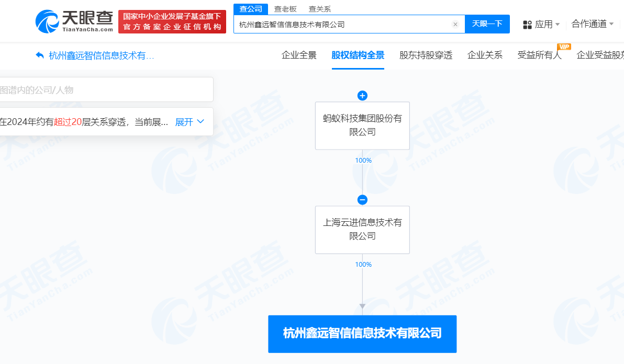Click the blue 杭州鑫远智信信息技术有限公司 node
The image size is (624, 364).
click(362, 334)
